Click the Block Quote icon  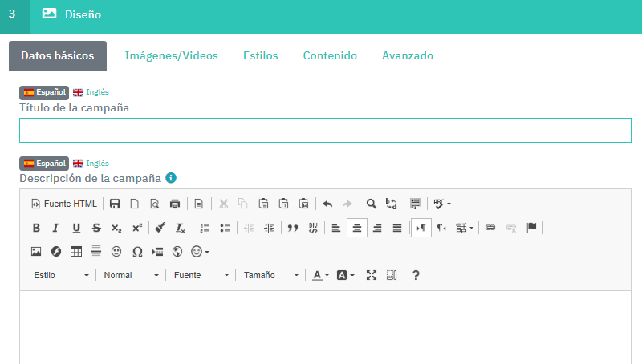pyautogui.click(x=293, y=228)
